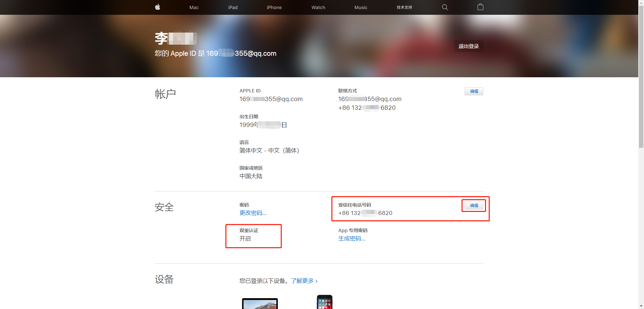Screen dimensions: 644x309
Task: Open the iPad menu item
Action: click(x=233, y=7)
